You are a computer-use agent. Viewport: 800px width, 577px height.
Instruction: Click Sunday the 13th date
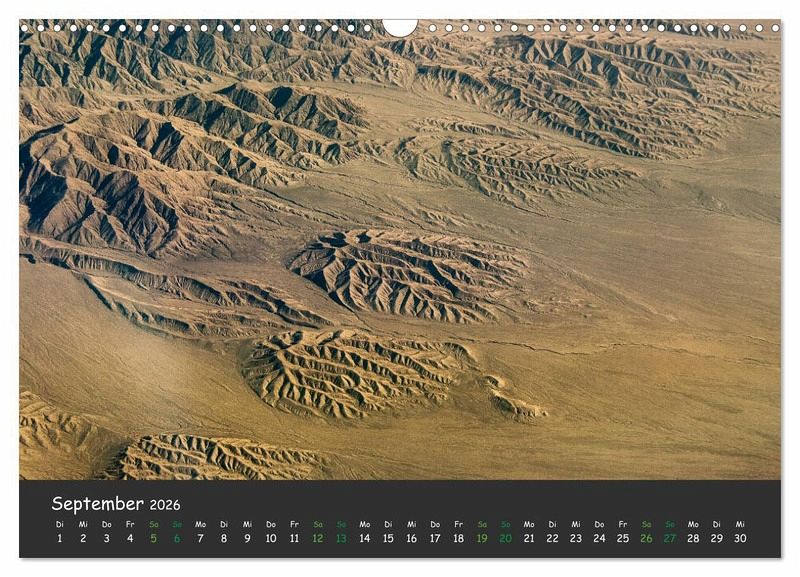(341, 538)
